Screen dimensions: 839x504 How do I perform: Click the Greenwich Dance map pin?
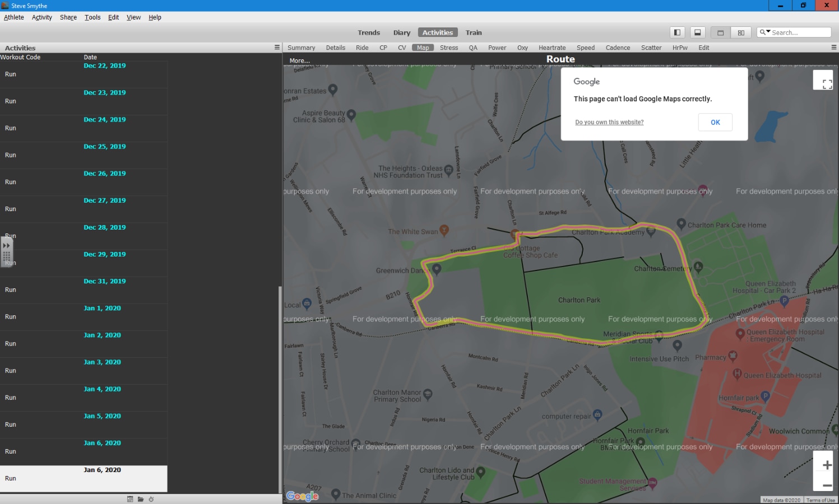(x=437, y=269)
